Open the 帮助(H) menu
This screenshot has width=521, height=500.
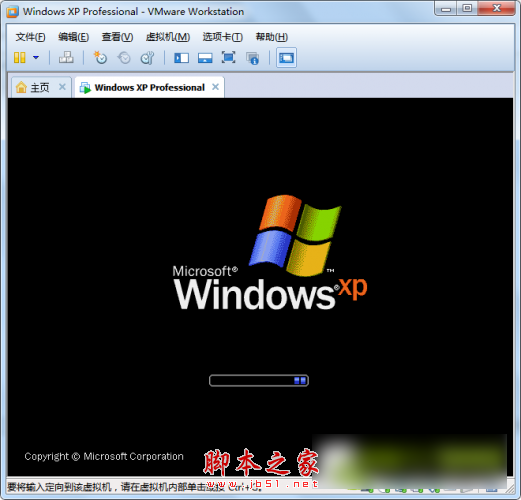click(x=271, y=37)
